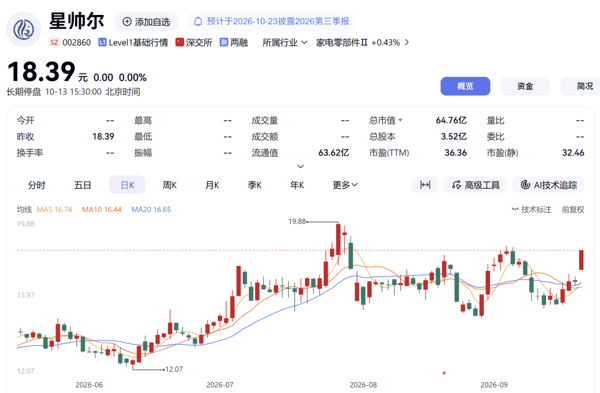Click the chart width measuring tool icon
This screenshot has width=600, height=393.
[x=425, y=185]
